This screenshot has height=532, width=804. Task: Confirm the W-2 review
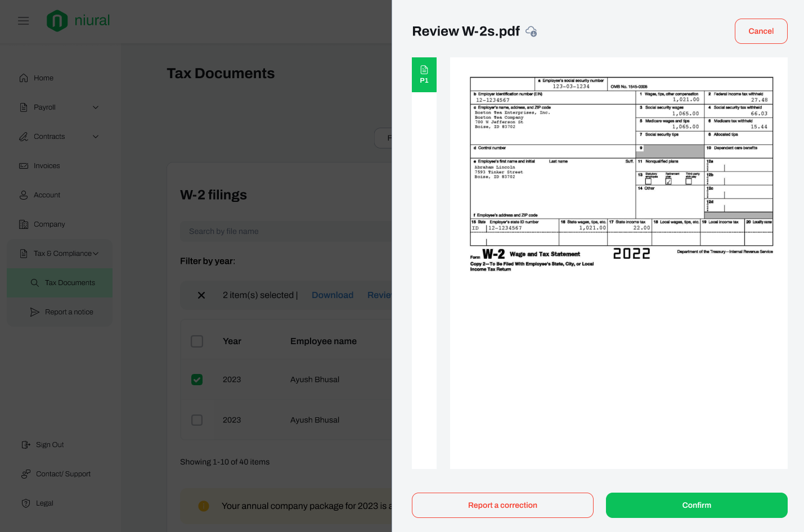697,506
